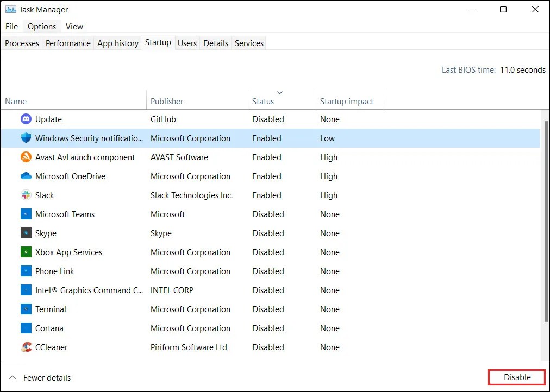Viewport: 550px width, 392px height.
Task: Expand the Name column header
Action: tap(15, 101)
